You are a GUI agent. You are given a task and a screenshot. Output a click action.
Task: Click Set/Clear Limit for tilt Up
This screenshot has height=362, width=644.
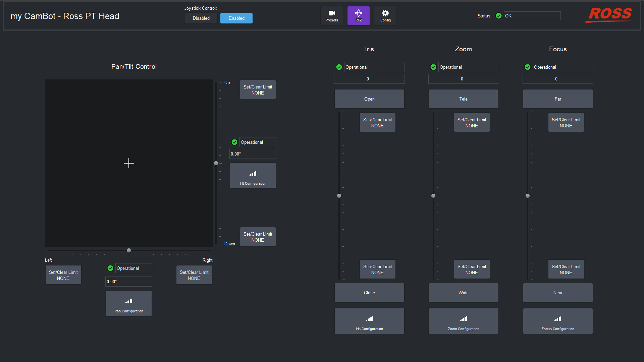pyautogui.click(x=258, y=89)
